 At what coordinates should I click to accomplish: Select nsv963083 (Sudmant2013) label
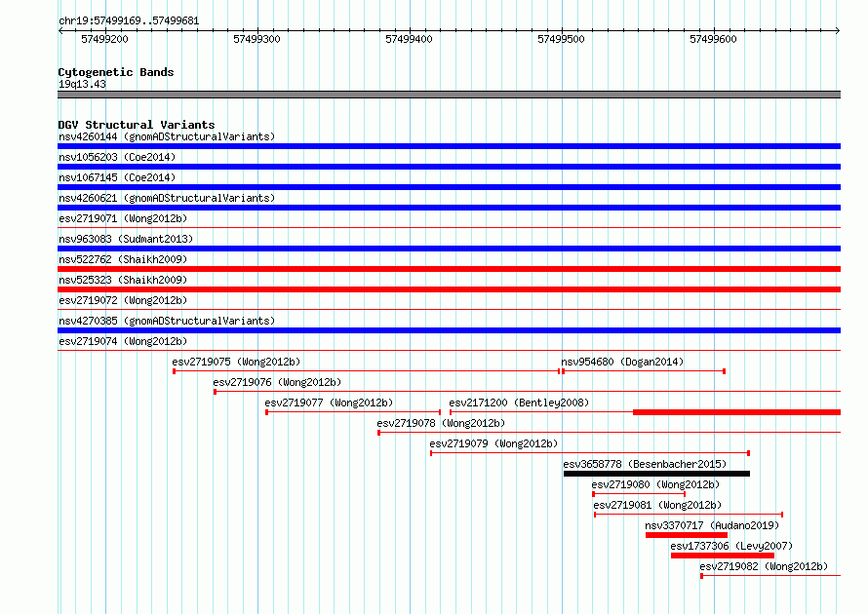pyautogui.click(x=126, y=239)
